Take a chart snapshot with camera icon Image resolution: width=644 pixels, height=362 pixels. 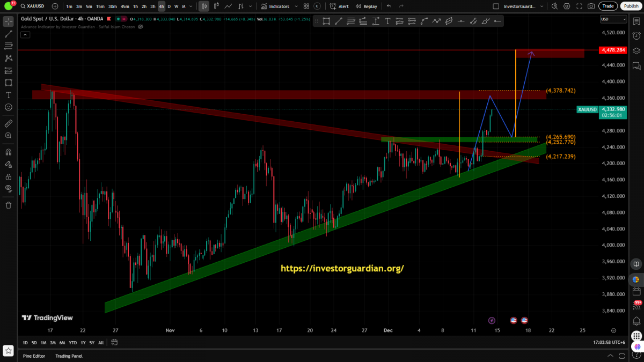pos(591,6)
